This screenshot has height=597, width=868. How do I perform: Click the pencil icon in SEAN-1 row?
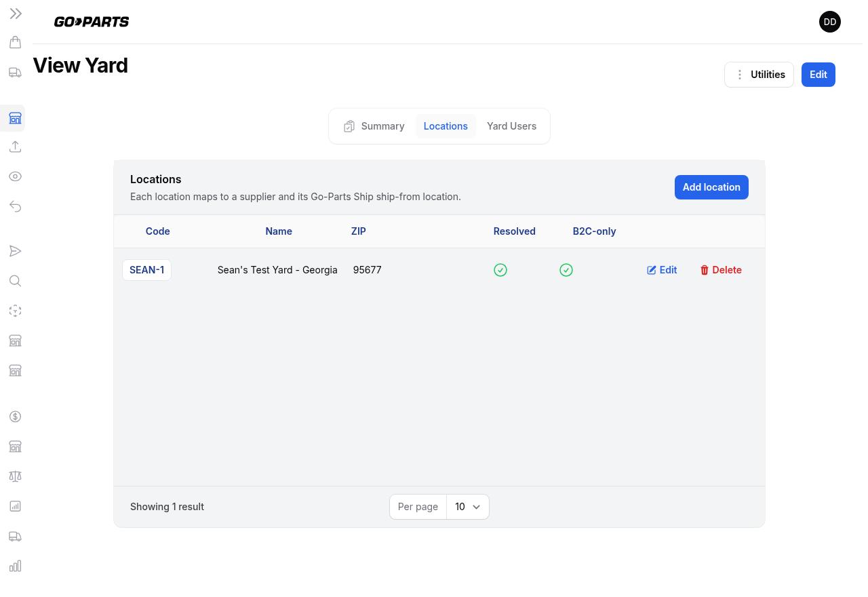pos(652,270)
